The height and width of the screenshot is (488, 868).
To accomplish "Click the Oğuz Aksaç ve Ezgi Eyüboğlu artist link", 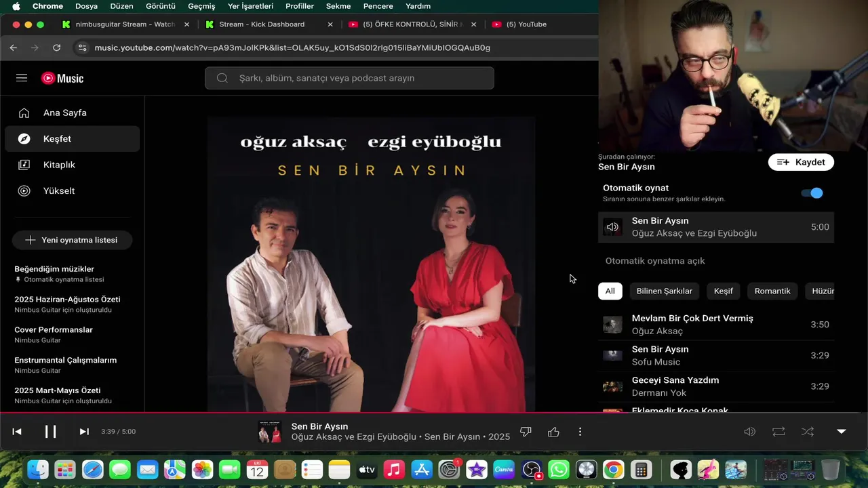I will pyautogui.click(x=354, y=437).
